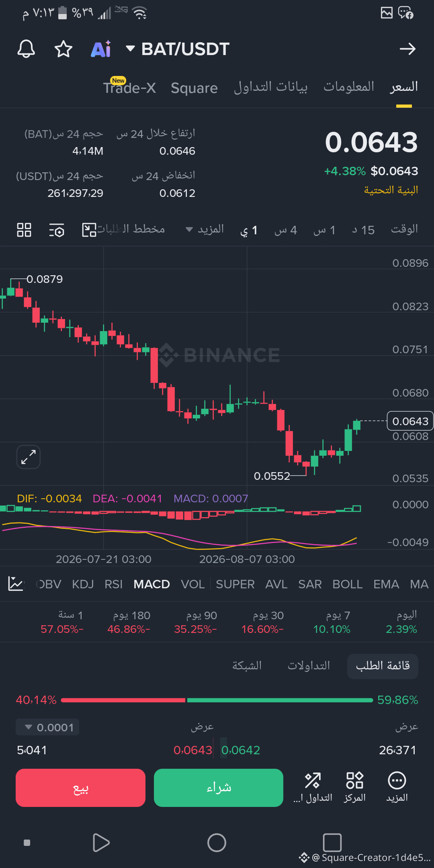Enable the VOL indicator

point(193,584)
